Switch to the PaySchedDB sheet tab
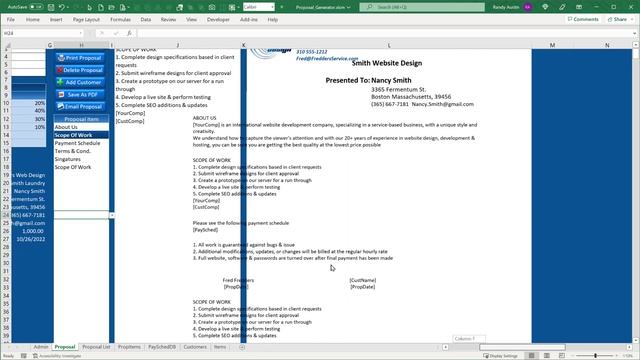The width and height of the screenshot is (640, 360). tap(162, 347)
